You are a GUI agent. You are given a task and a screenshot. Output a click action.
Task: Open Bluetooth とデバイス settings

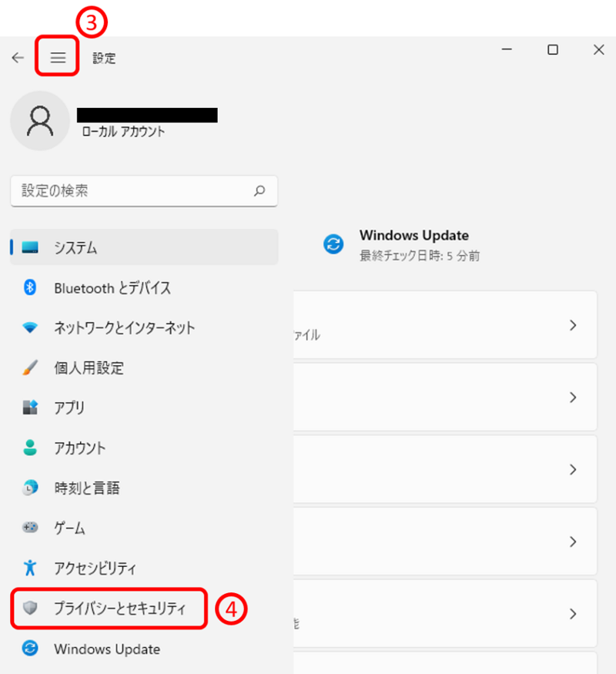144,287
